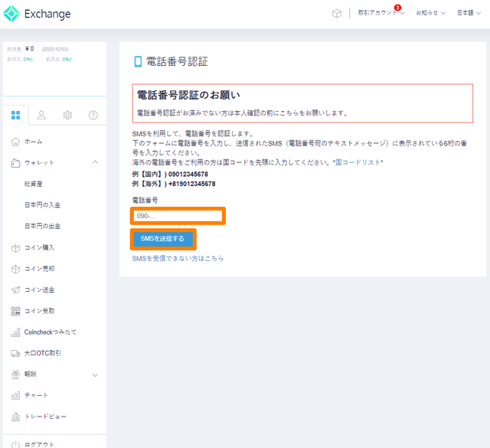
Task: Go to コイン受取
Action: coord(39,311)
